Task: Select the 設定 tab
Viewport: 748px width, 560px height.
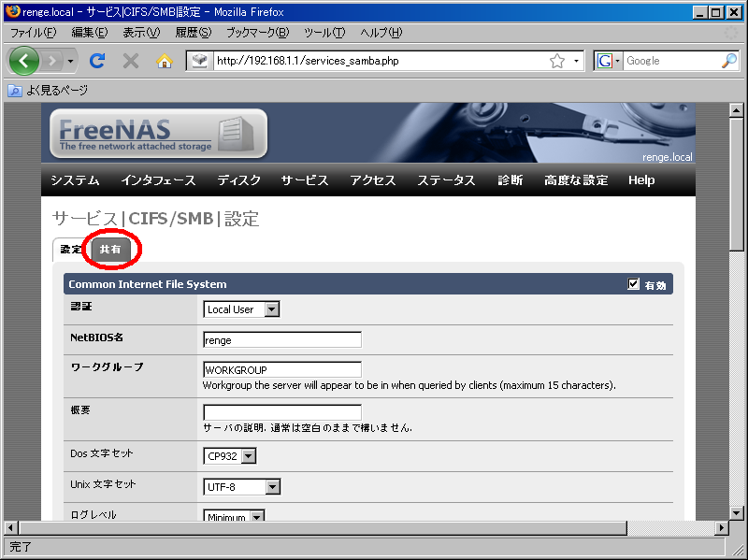Action: click(70, 250)
